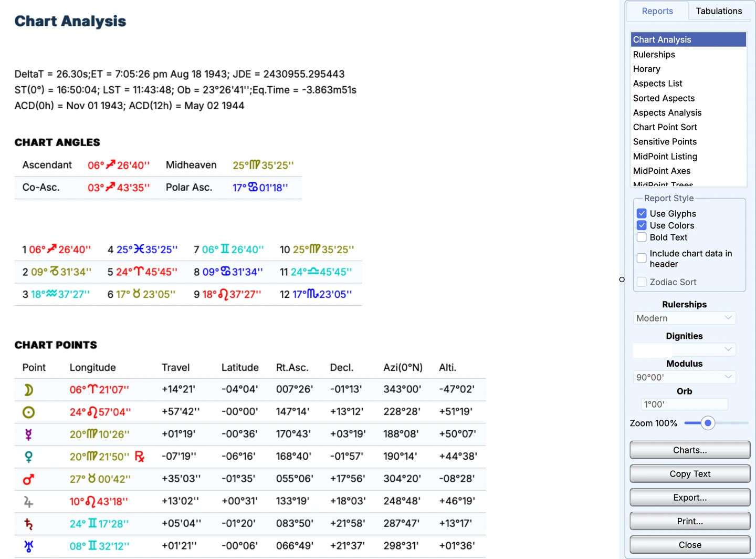Viewport: 756px width, 559px height.
Task: Select MidPoint Listing report
Action: [688, 156]
